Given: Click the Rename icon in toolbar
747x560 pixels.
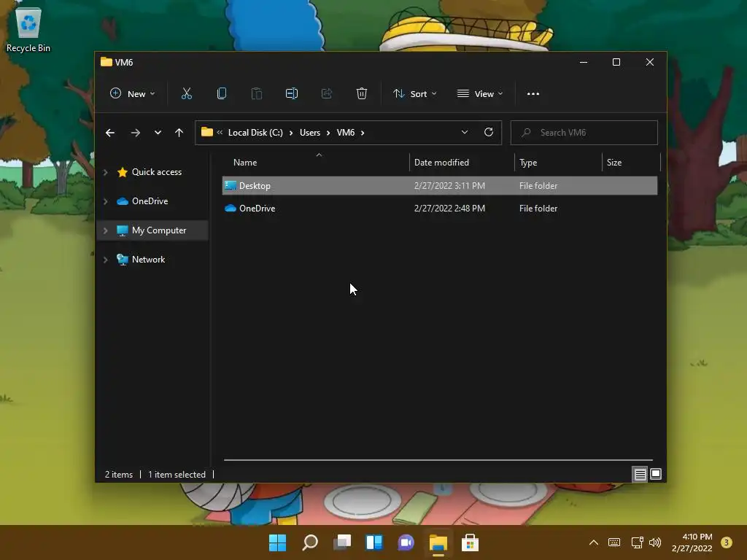Looking at the screenshot, I should point(292,94).
